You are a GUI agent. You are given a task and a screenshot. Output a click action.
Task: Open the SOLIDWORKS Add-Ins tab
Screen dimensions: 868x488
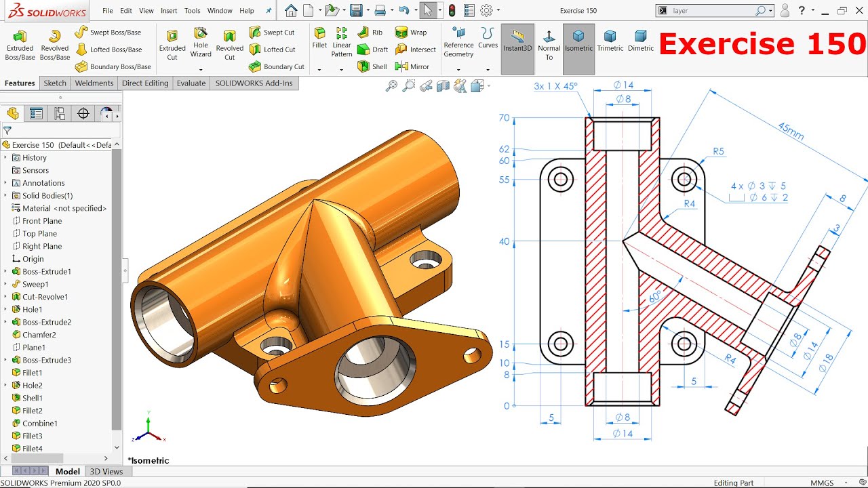pos(254,83)
